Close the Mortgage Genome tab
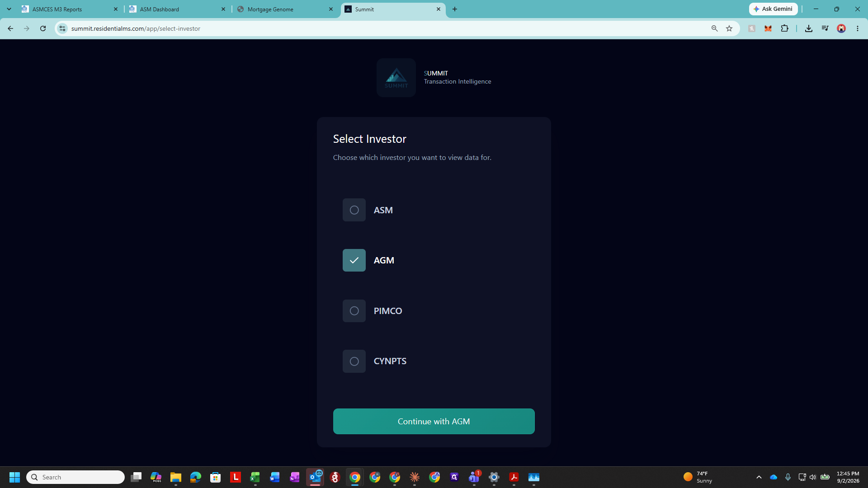The image size is (868, 488). pos(331,9)
